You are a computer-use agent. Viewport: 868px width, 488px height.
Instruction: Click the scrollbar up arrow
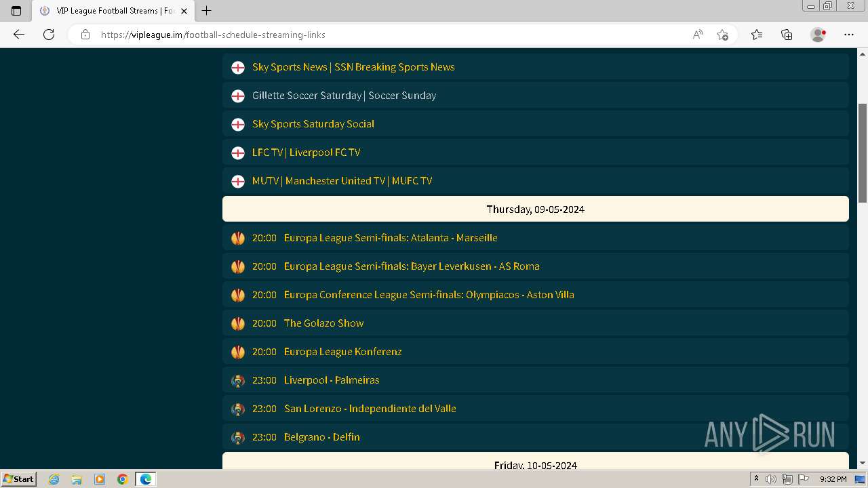pyautogui.click(x=863, y=54)
